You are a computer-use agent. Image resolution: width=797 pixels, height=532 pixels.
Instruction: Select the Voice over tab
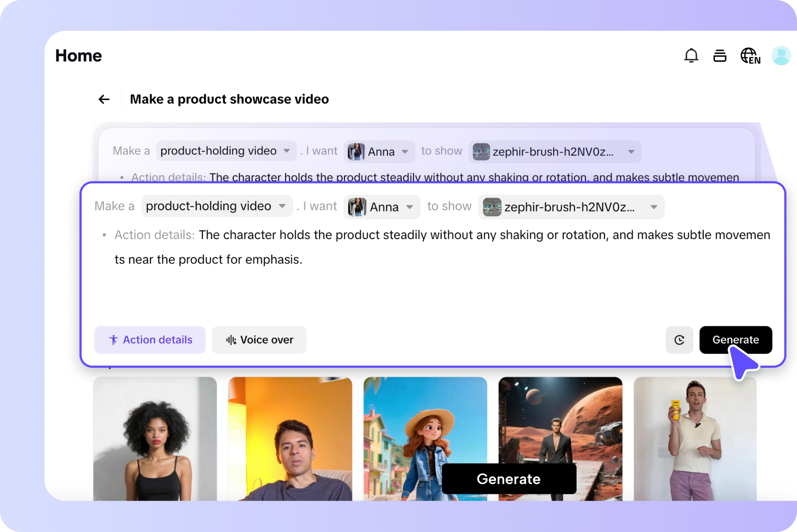tap(259, 340)
